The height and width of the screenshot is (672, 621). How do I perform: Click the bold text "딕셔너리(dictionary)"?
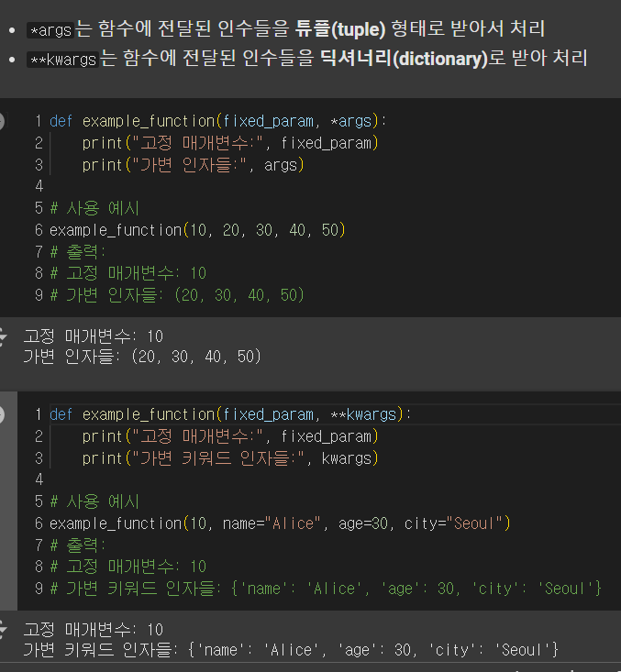pos(405,59)
